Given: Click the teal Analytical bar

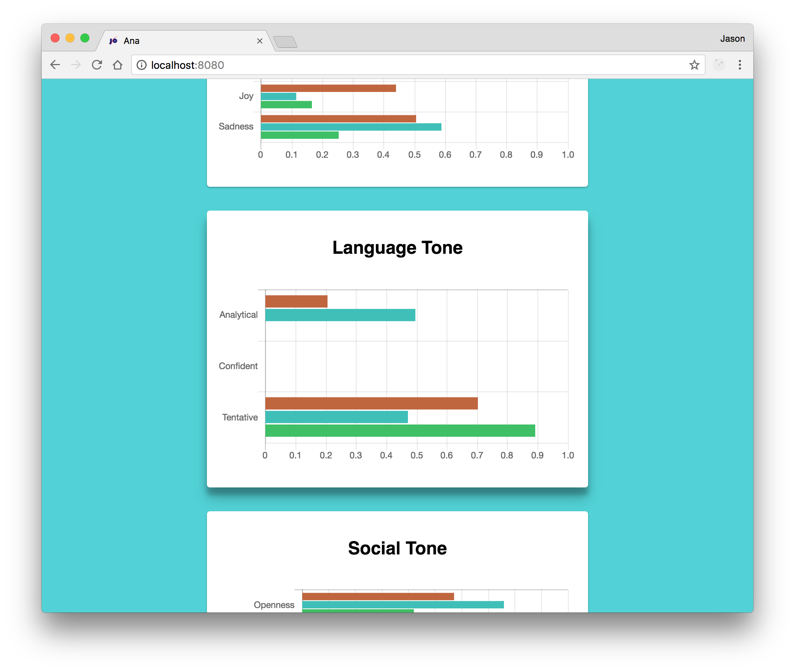Looking at the screenshot, I should coord(340,315).
